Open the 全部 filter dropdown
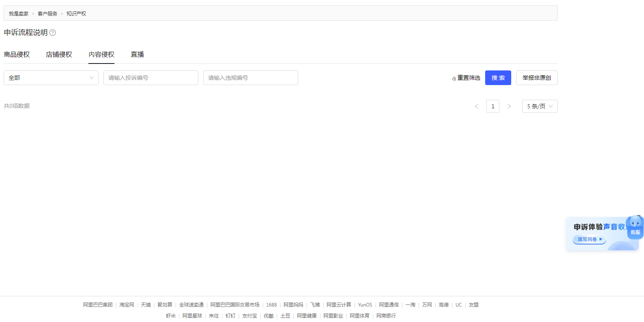The width and height of the screenshot is (644, 322). [51, 78]
